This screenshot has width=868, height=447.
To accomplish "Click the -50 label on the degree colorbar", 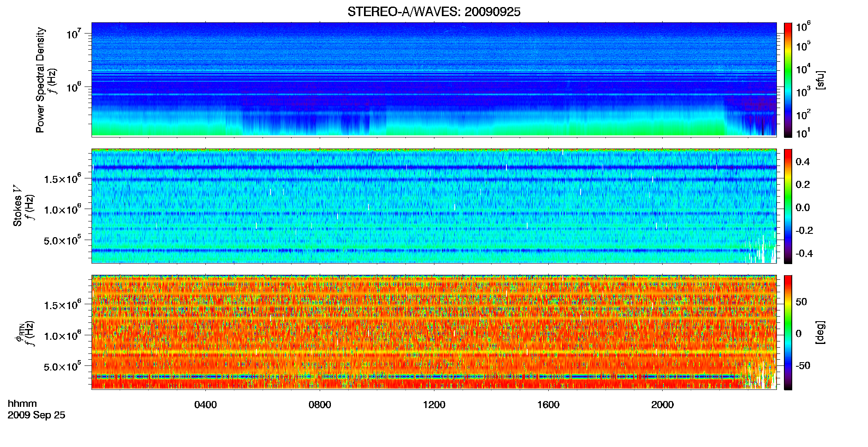I will tap(803, 365).
